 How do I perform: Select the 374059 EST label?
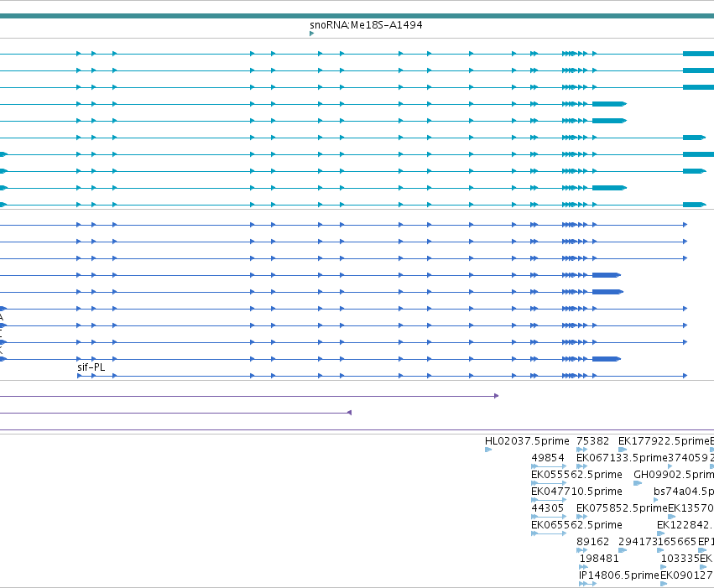(688, 458)
